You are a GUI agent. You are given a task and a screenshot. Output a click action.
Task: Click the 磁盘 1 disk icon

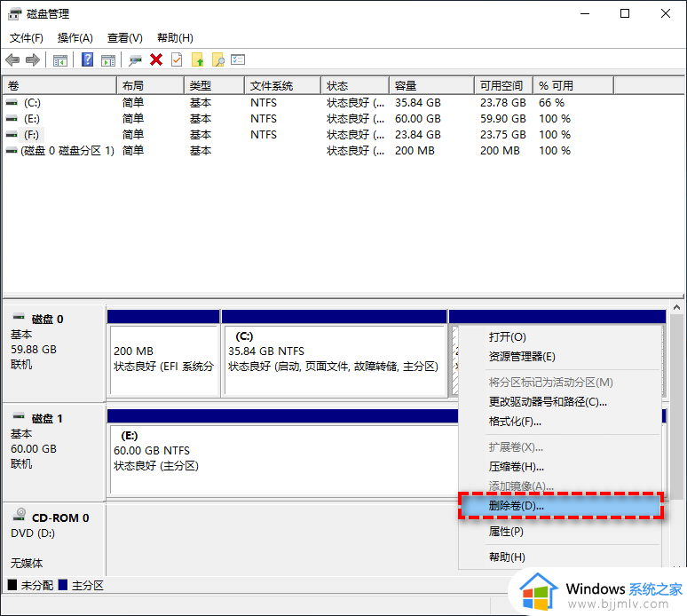(19, 416)
